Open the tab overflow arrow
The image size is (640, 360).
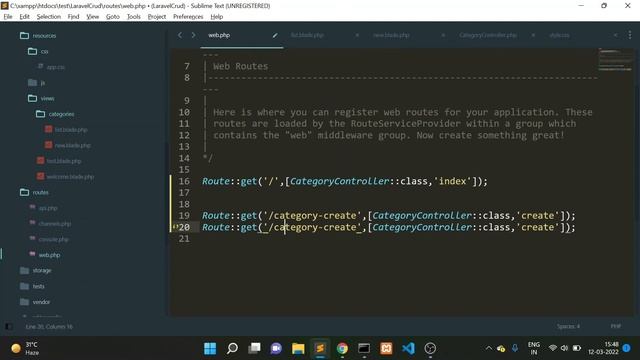(616, 36)
